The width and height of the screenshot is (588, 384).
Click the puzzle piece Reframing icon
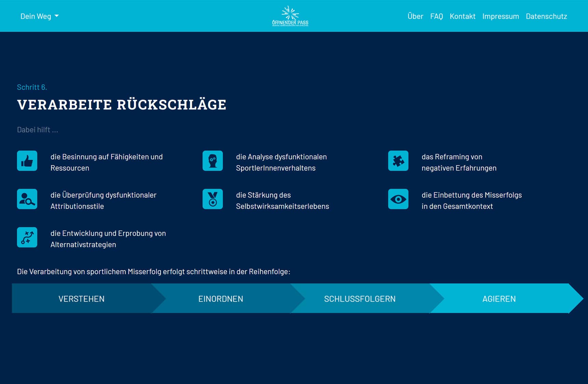398,161
